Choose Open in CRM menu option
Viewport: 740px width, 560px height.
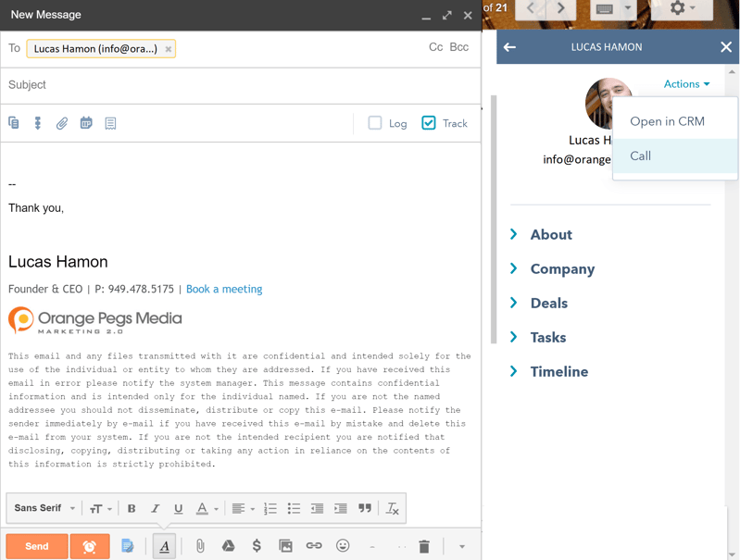tap(667, 121)
